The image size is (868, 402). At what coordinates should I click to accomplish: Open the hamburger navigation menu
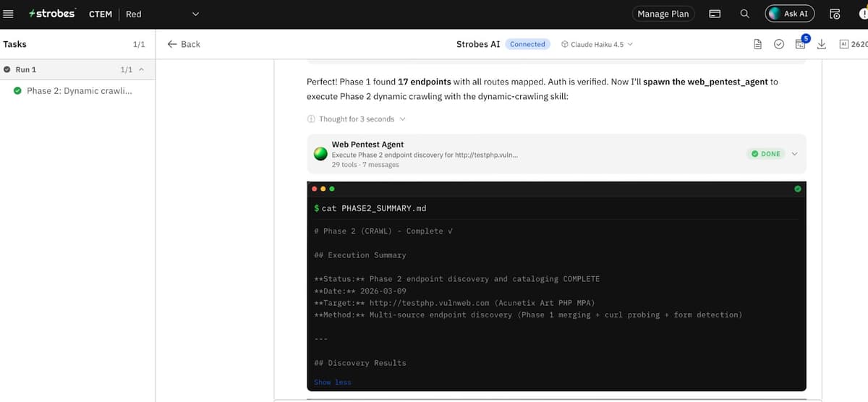9,14
